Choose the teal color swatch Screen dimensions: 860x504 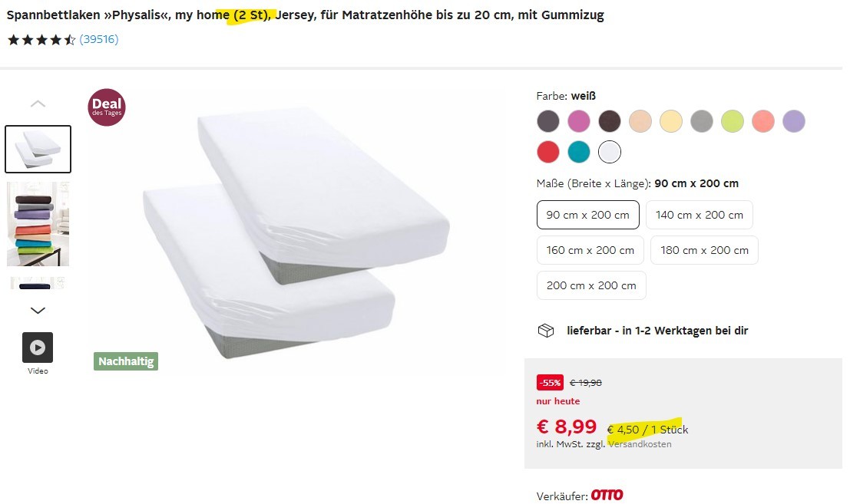tap(579, 152)
